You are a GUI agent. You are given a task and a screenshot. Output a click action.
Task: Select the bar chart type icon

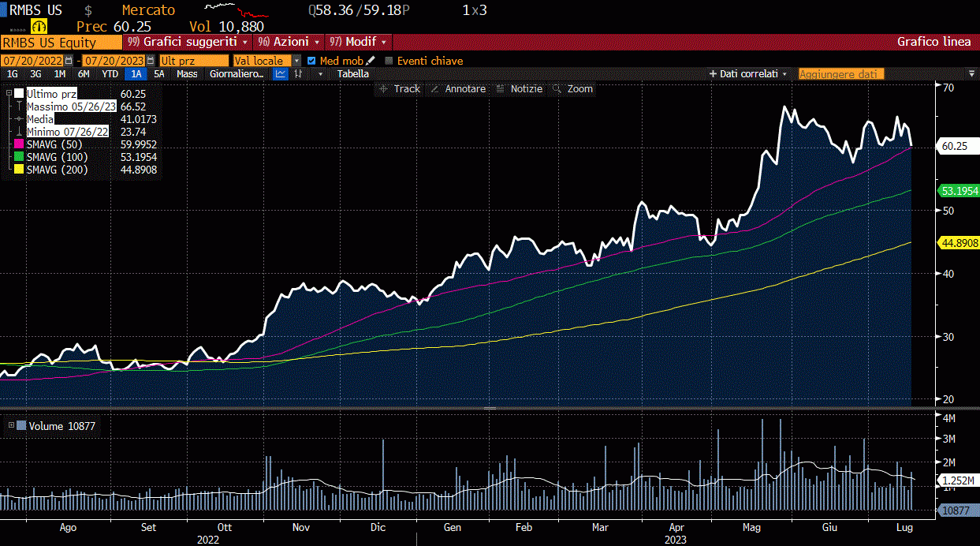(x=299, y=73)
